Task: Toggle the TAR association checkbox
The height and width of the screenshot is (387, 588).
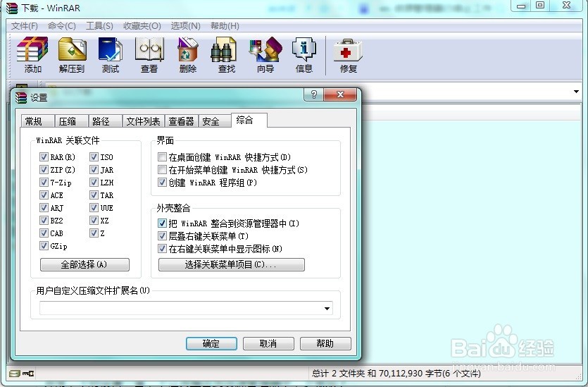Action: coord(94,195)
